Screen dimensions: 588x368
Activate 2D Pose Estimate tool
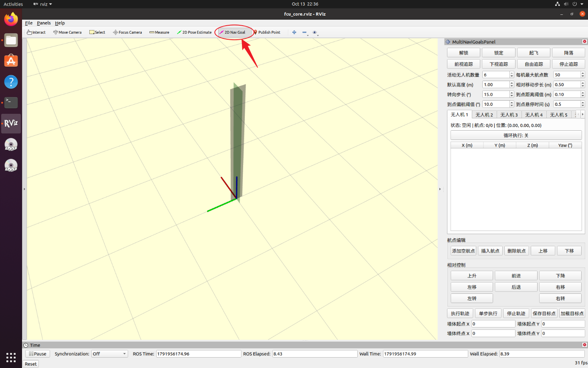pyautogui.click(x=194, y=32)
